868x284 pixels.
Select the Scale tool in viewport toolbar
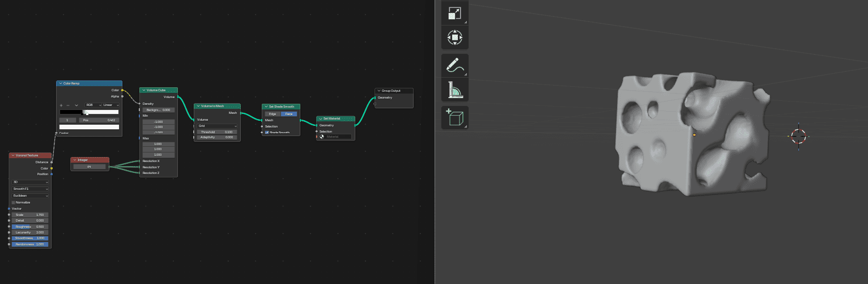pyautogui.click(x=454, y=12)
